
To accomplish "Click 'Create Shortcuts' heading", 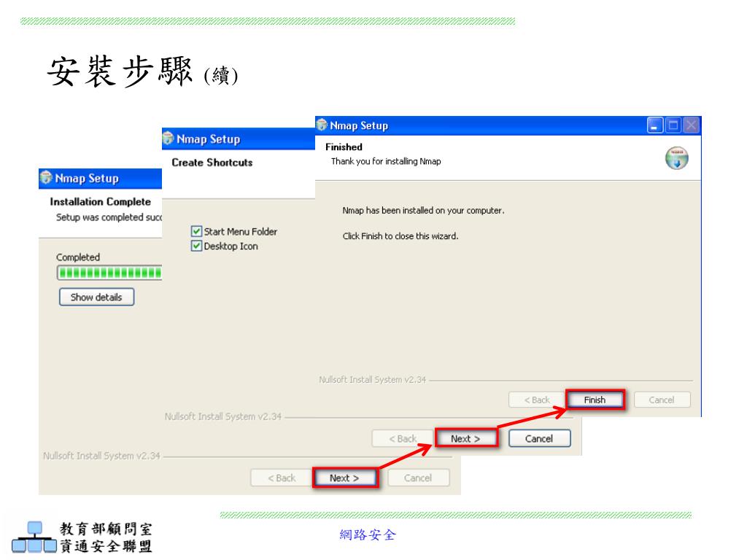I will click(212, 163).
